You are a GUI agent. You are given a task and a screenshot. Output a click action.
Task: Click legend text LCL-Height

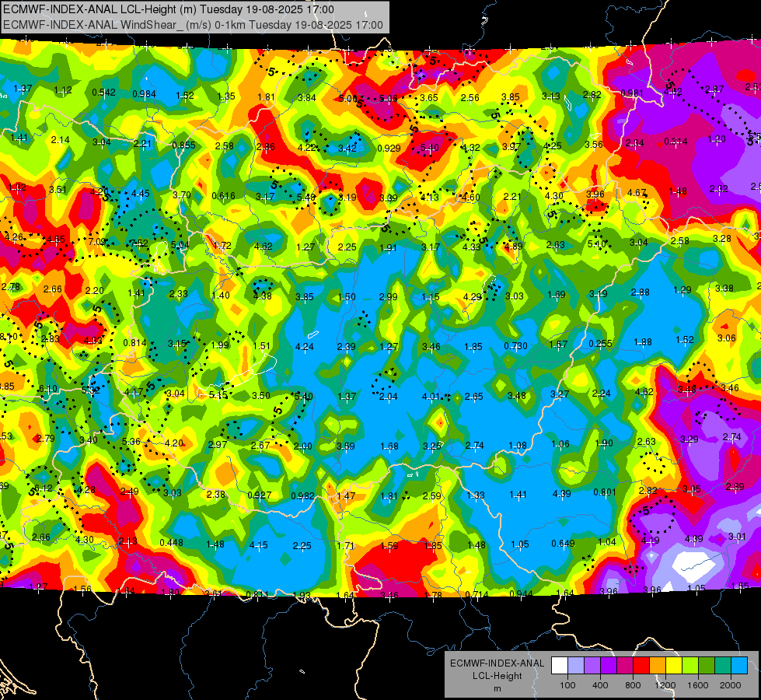pyautogui.click(x=497, y=676)
